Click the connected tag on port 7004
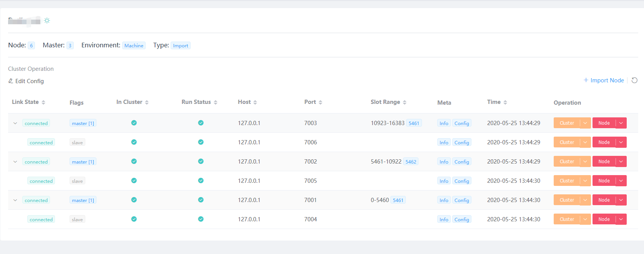 click(x=41, y=219)
